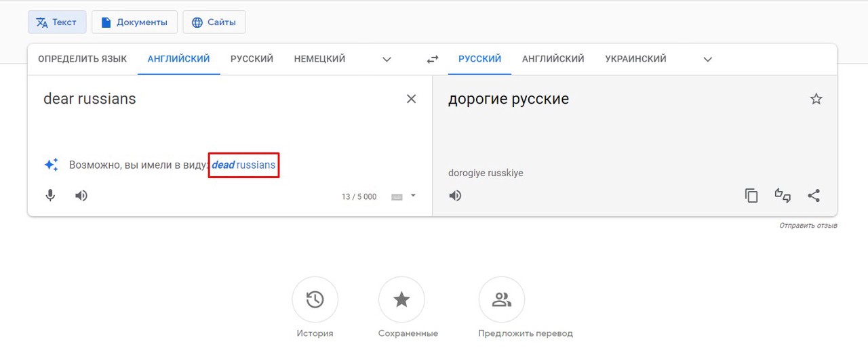Rate this translation with thumbs icon

tap(783, 196)
